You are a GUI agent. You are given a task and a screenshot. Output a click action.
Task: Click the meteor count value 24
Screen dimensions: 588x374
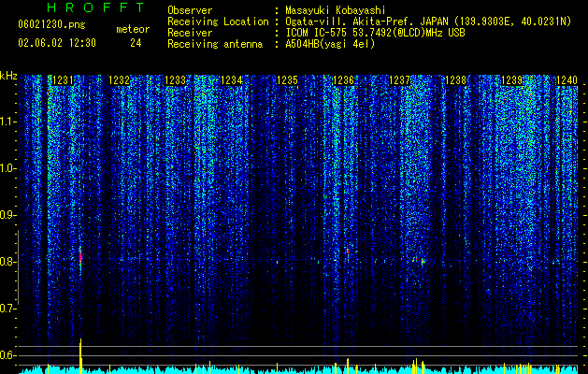(136, 43)
